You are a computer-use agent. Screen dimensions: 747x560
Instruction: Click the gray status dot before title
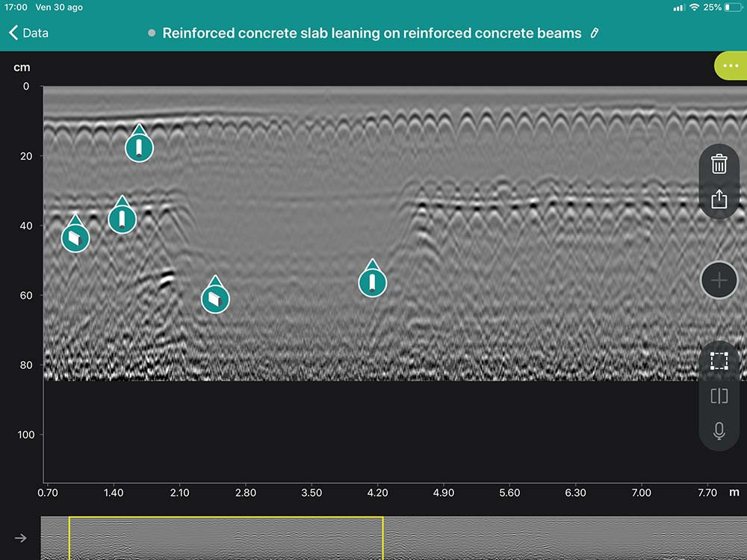pos(152,33)
